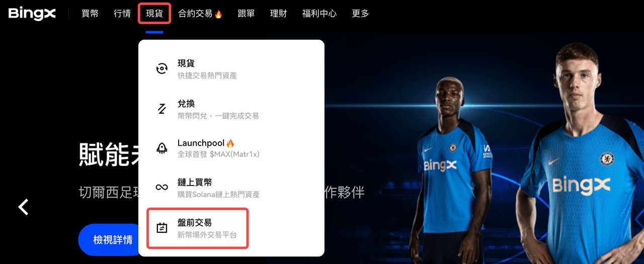644x264 pixels.
Task: Go to previous banner with left arrow
Action: 23,207
